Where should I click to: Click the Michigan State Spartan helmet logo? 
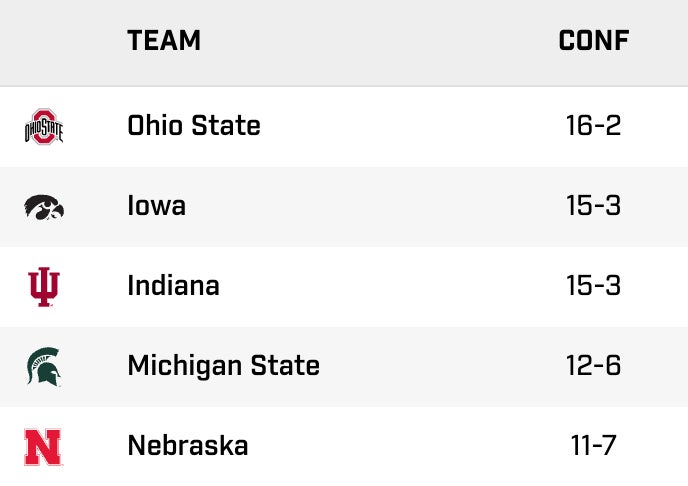[43, 366]
